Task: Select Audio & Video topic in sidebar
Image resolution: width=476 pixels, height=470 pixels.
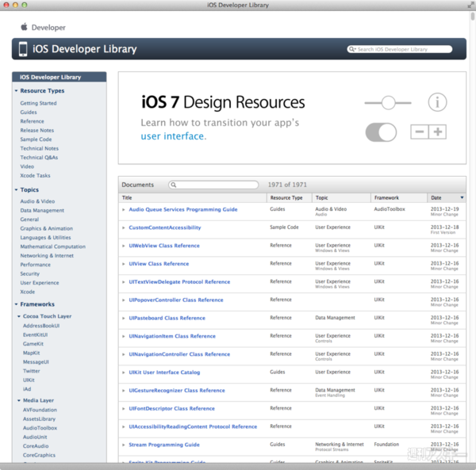Action: coord(37,201)
